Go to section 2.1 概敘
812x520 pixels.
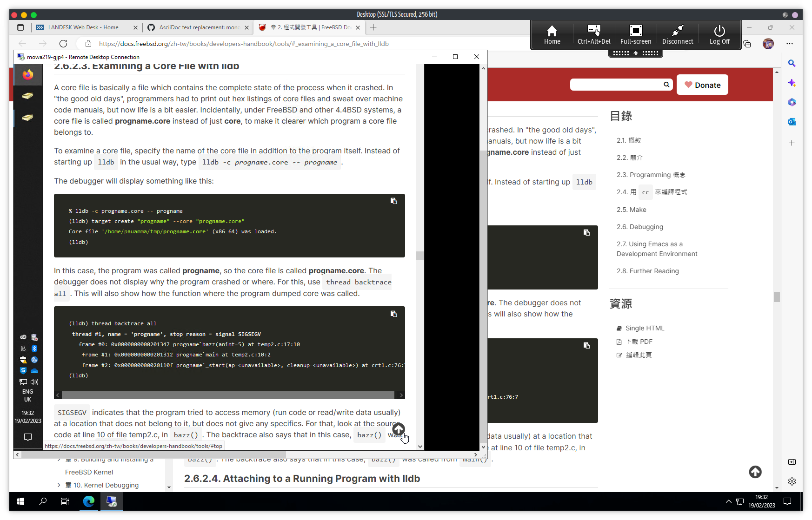[x=629, y=140]
